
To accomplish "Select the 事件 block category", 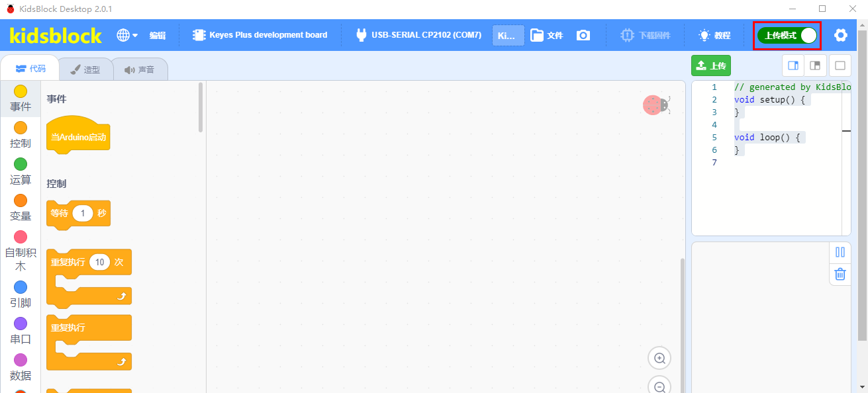I will coord(21,99).
